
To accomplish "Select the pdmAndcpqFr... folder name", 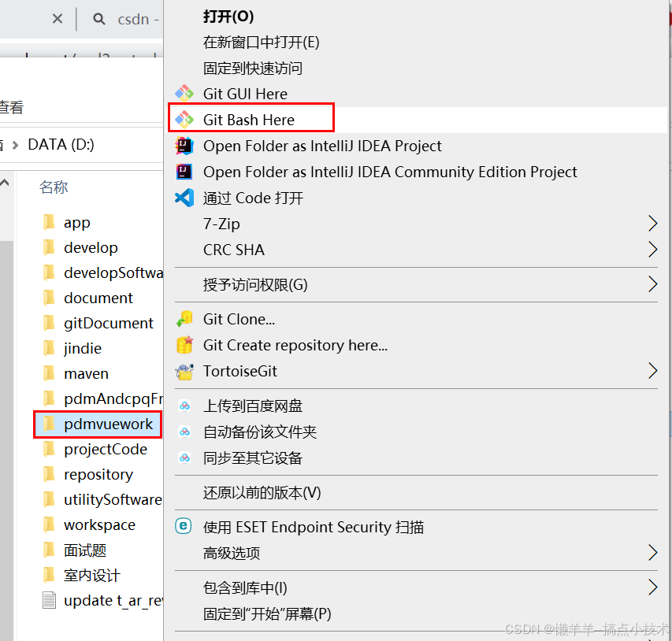I will [113, 399].
